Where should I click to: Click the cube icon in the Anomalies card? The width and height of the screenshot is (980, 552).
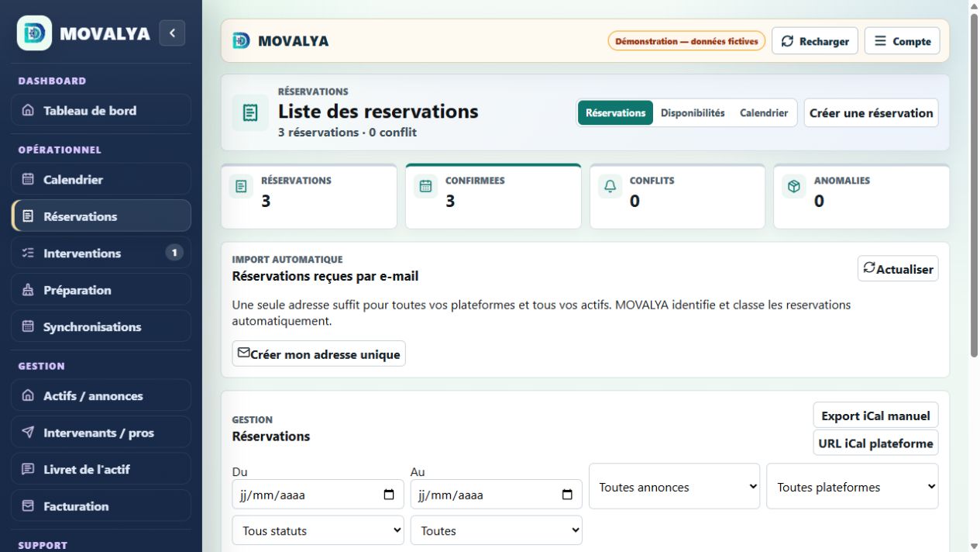coord(793,186)
